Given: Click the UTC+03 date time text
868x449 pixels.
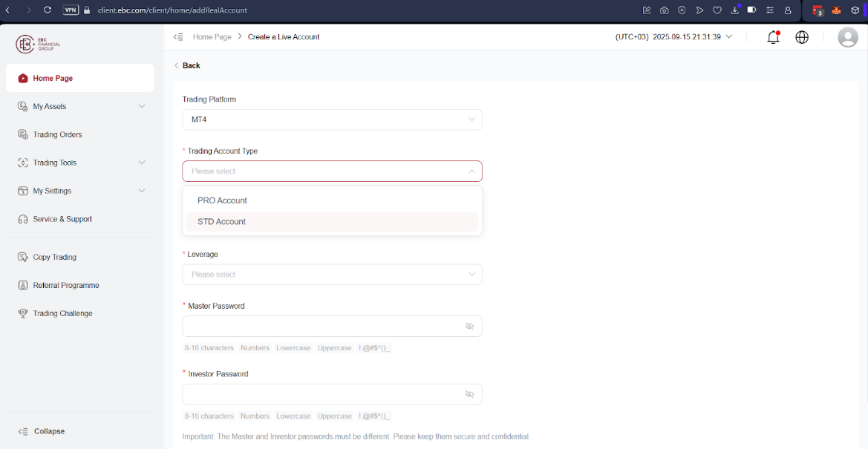Looking at the screenshot, I should click(668, 37).
